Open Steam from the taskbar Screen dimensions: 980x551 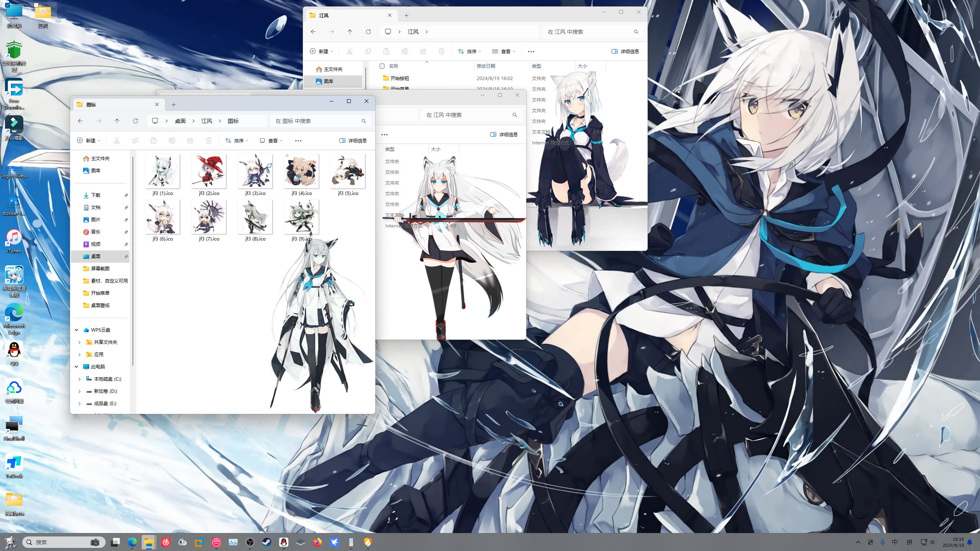click(267, 542)
